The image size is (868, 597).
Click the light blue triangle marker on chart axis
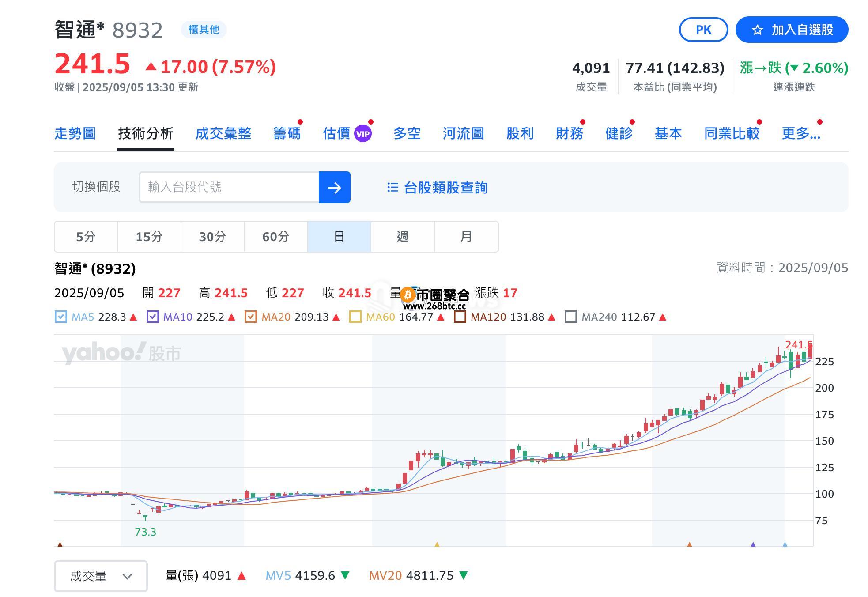tap(785, 544)
